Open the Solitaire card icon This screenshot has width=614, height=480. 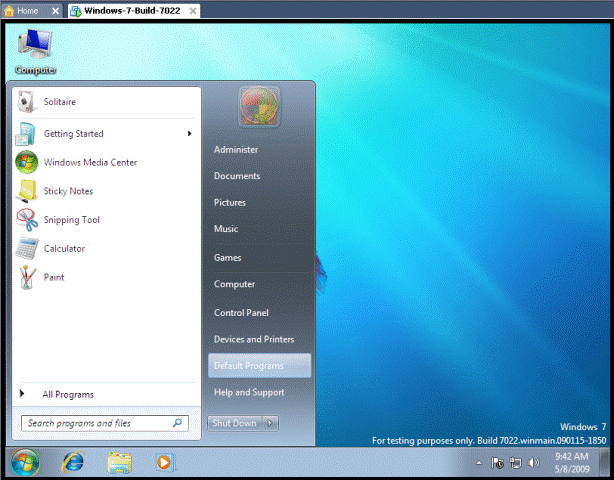point(26,102)
